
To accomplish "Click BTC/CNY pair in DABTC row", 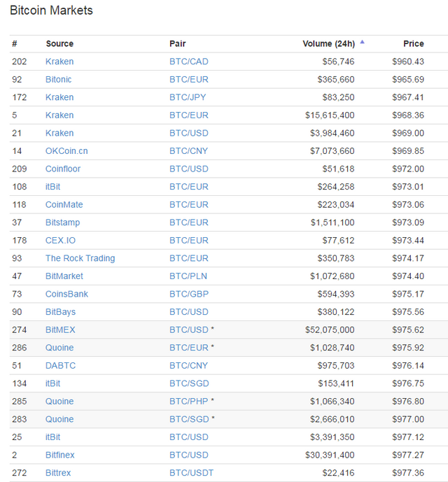I will tap(188, 365).
